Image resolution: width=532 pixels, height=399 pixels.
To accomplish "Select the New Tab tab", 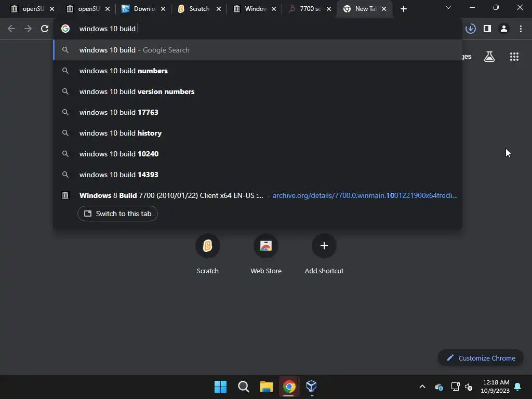I will [x=365, y=9].
